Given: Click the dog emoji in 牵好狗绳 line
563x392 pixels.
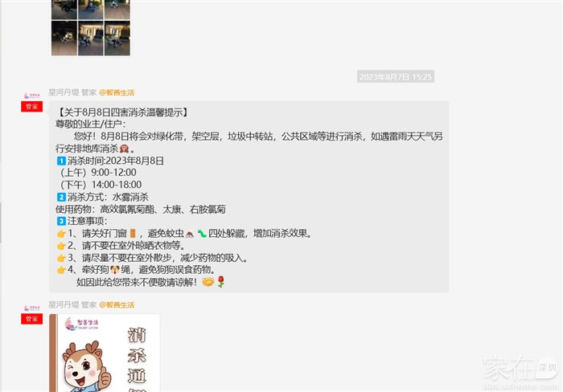Looking at the screenshot, I should [115, 269].
